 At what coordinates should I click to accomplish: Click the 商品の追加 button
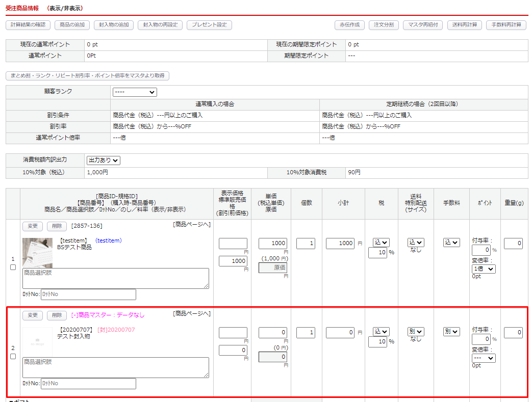(72, 25)
